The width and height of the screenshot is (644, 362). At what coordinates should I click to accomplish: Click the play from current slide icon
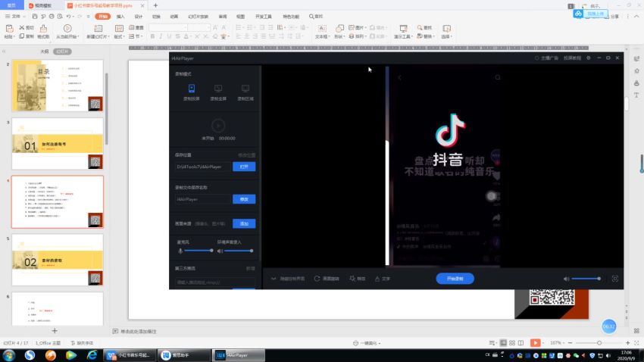[67, 28]
